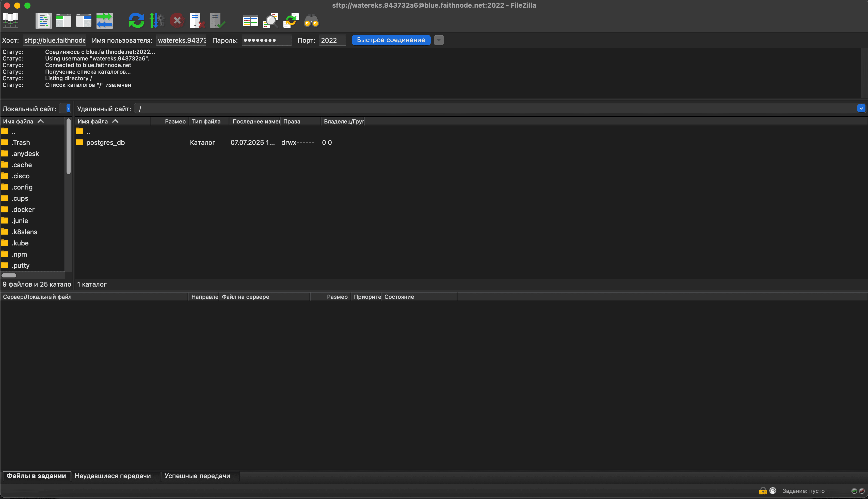The height and width of the screenshot is (499, 868).
Task: Refresh the file and folder lists
Action: pos(136,21)
